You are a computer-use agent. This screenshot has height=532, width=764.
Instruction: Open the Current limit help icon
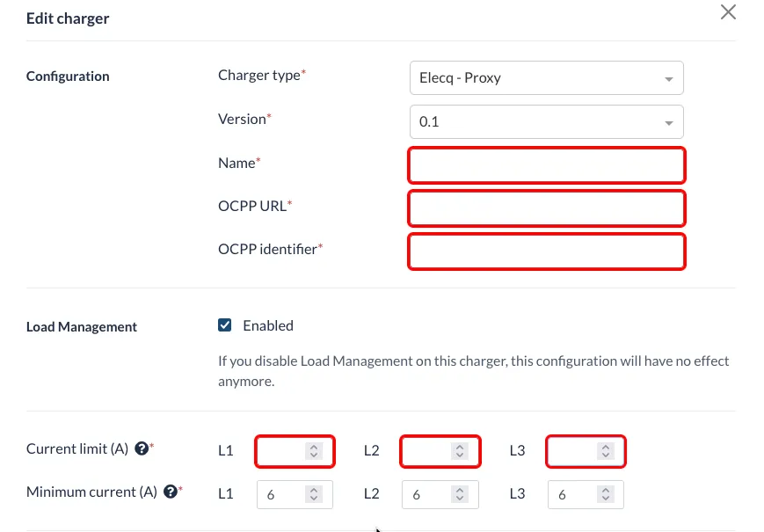(x=142, y=448)
